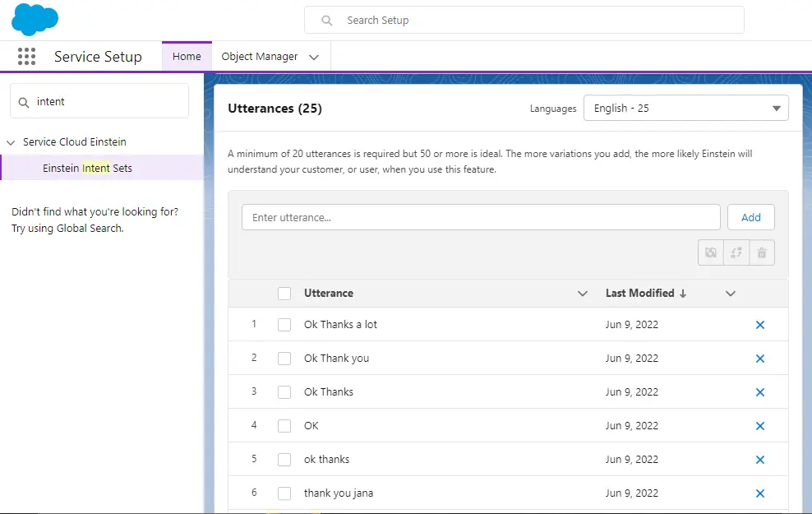
Task: Select the checkbox beside 'ok thanks'
Action: [x=284, y=460]
